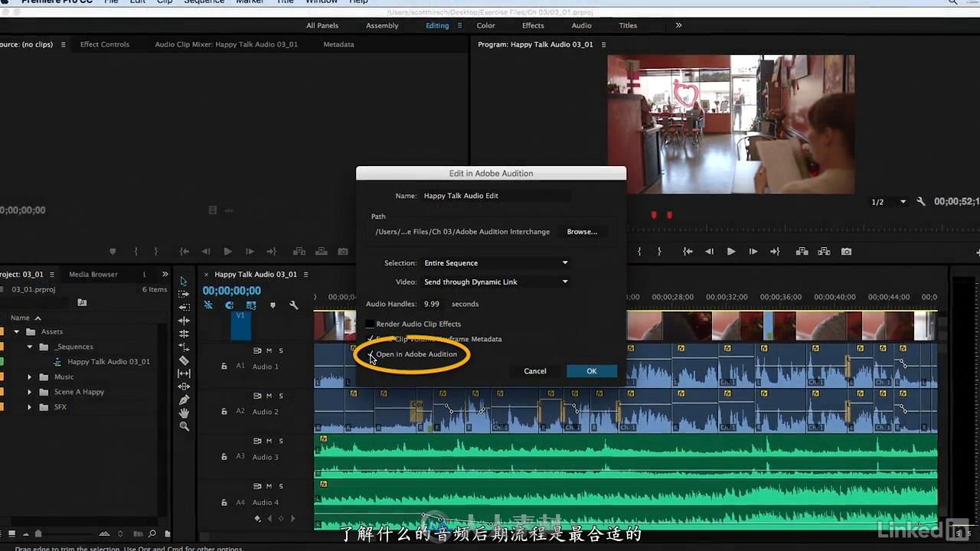Switch to the Audio workspace
This screenshot has width=980, height=551.
pos(581,25)
